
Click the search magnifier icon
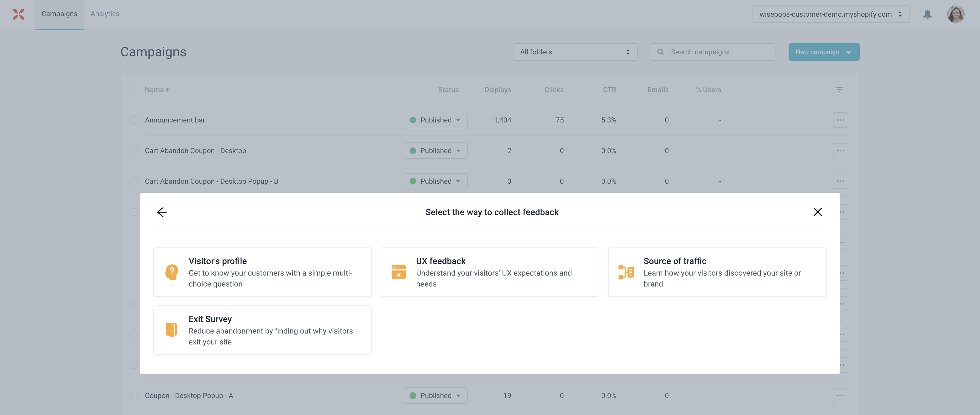(660, 52)
